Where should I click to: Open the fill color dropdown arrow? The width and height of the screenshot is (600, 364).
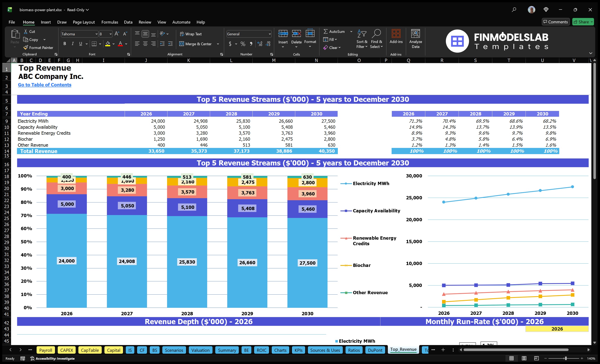114,44
